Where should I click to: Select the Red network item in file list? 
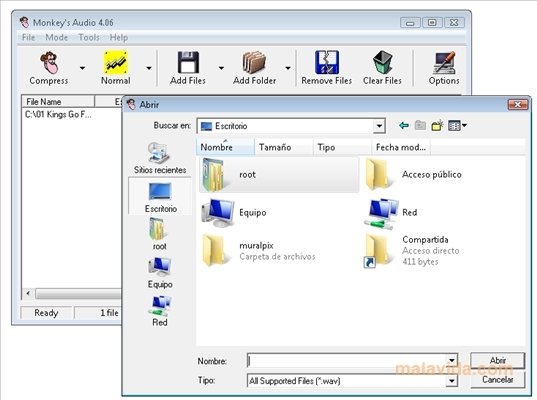[391, 213]
